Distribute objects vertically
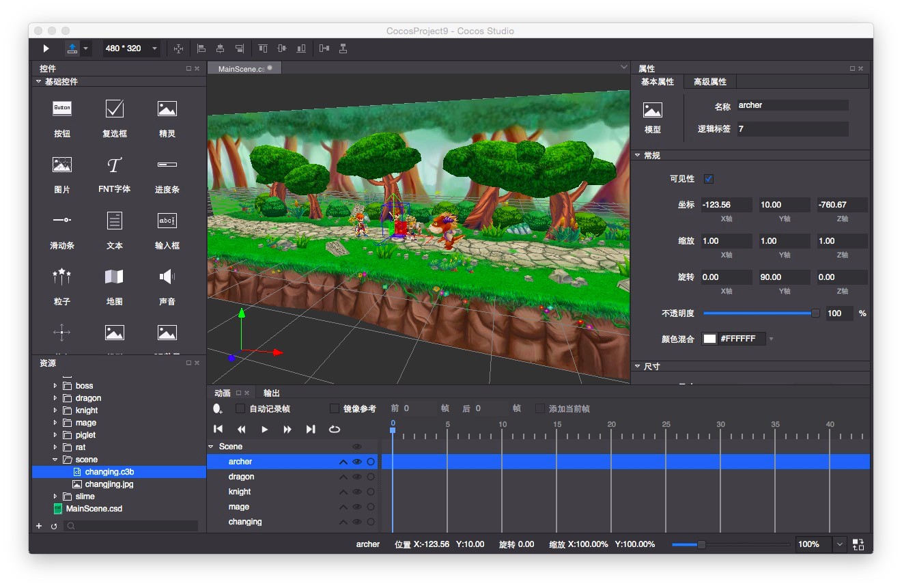The height and width of the screenshot is (588, 902). [x=343, y=48]
